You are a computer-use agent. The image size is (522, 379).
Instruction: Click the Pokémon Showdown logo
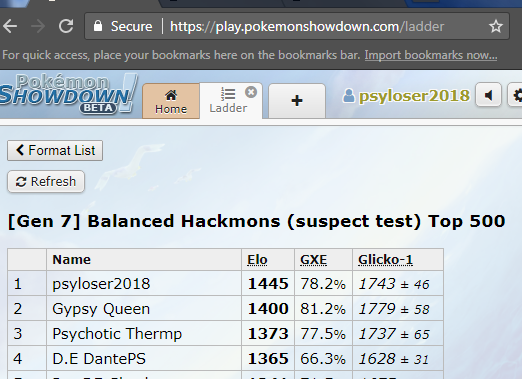68,94
